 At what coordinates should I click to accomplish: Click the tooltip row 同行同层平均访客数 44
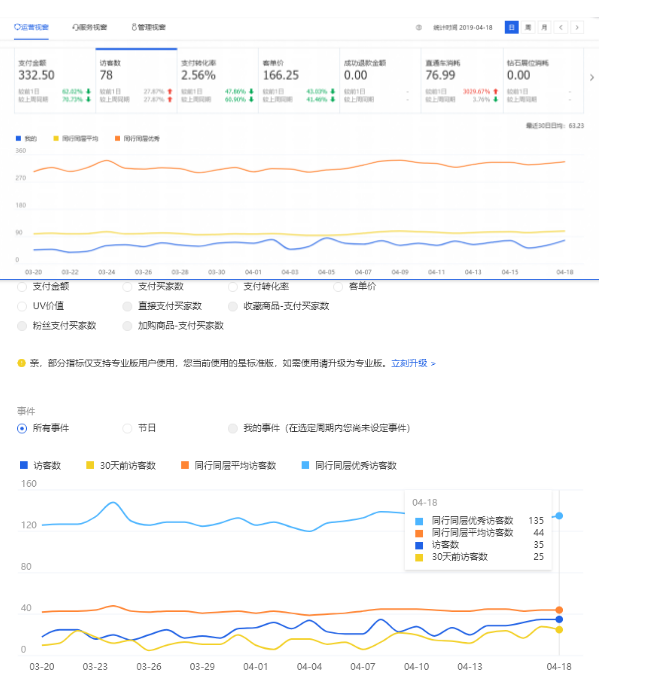(480, 533)
